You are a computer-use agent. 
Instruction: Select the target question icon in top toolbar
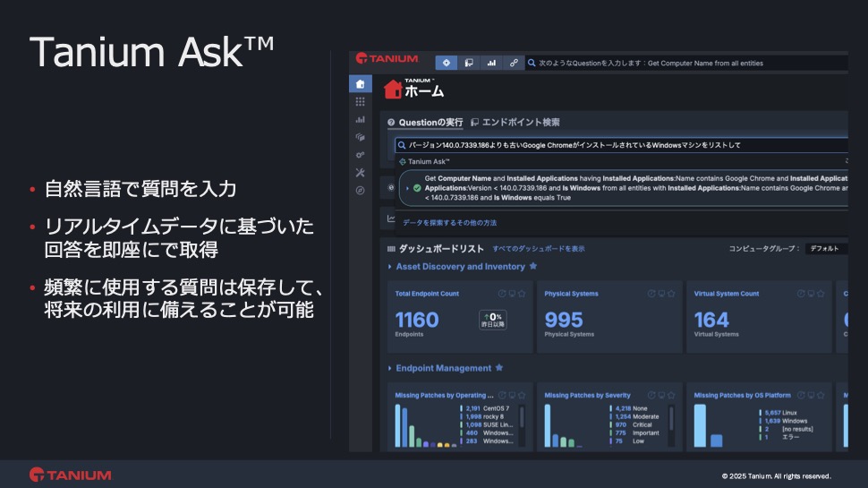pos(446,63)
